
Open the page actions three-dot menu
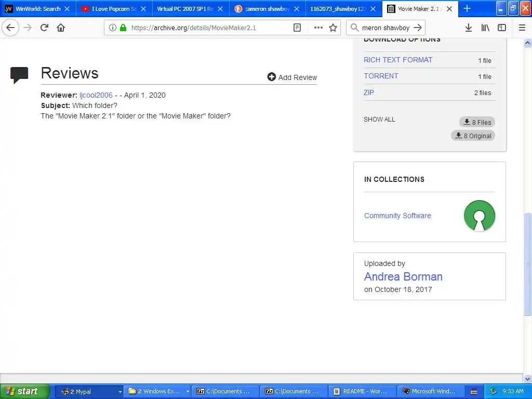(x=318, y=28)
